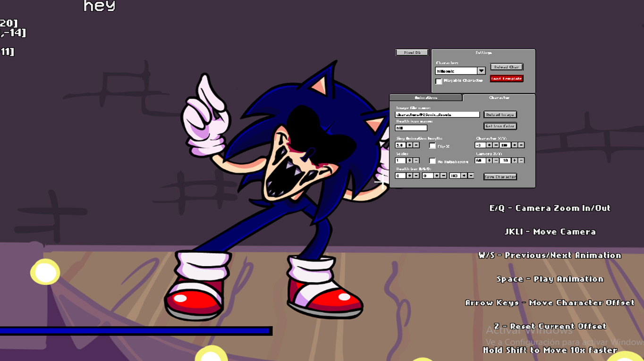This screenshot has width=644, height=361.
Task: Click the Scale value field
Action: coord(400,160)
